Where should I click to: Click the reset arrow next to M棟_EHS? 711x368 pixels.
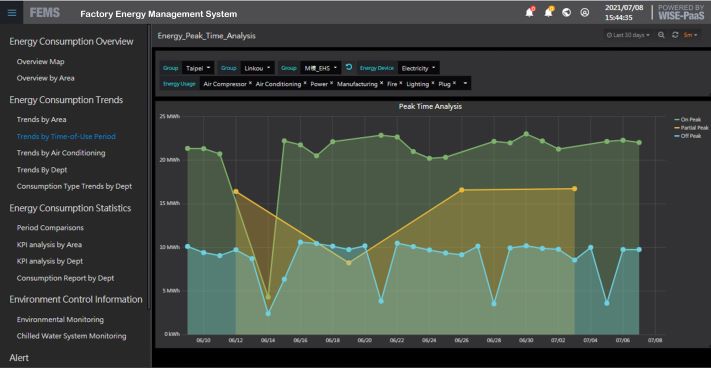[x=349, y=68]
